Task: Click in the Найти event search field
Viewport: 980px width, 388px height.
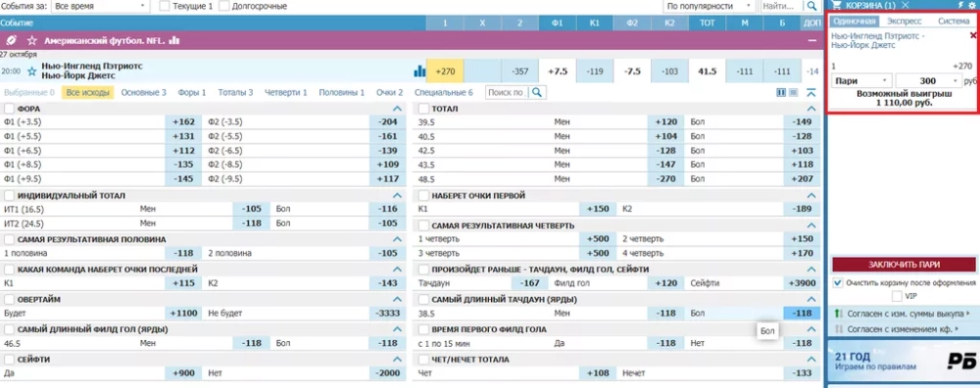Action: point(781,6)
